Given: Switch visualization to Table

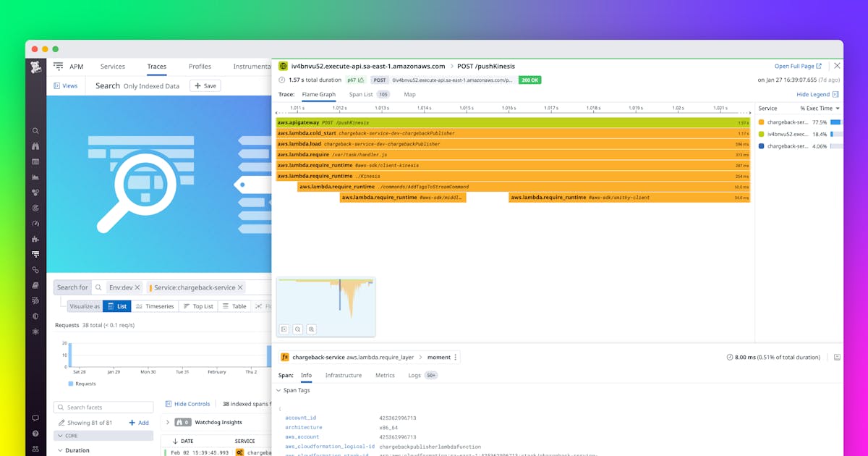Looking at the screenshot, I should [x=234, y=306].
